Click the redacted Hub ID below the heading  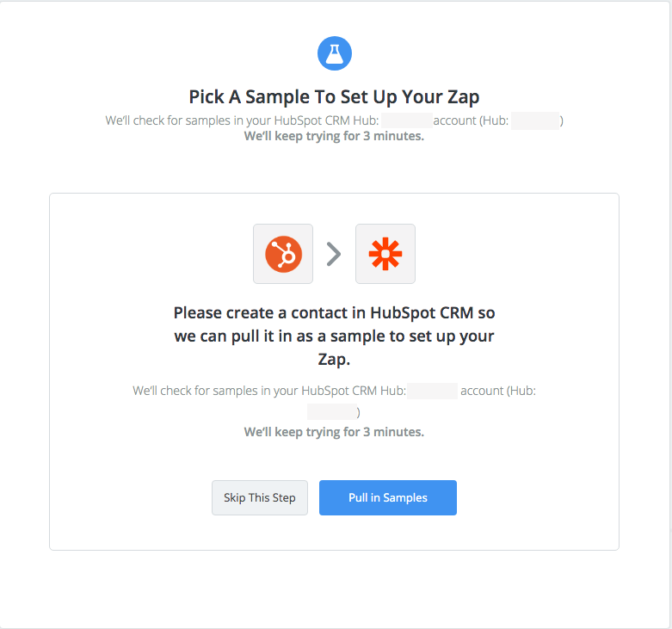535,120
